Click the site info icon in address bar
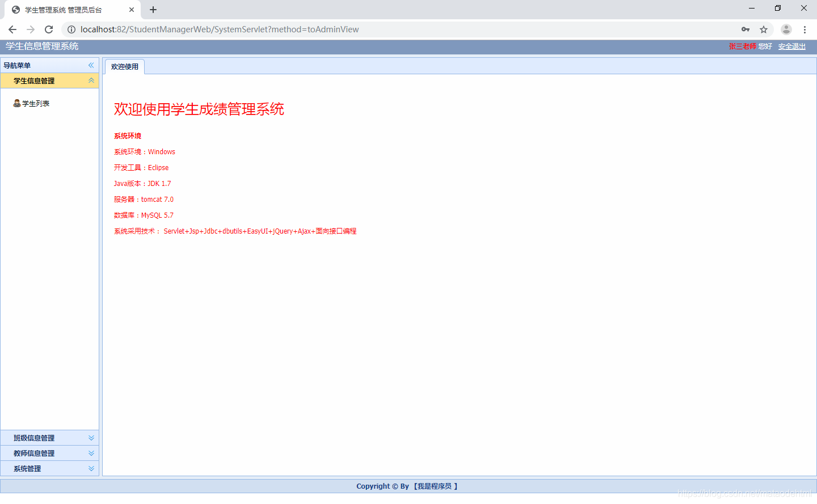This screenshot has width=817, height=504. tap(71, 29)
